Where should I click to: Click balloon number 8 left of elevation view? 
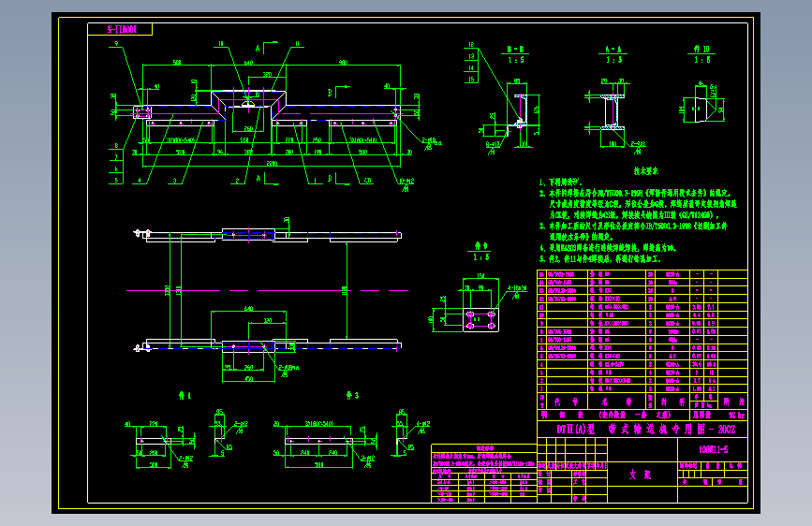[x=116, y=146]
